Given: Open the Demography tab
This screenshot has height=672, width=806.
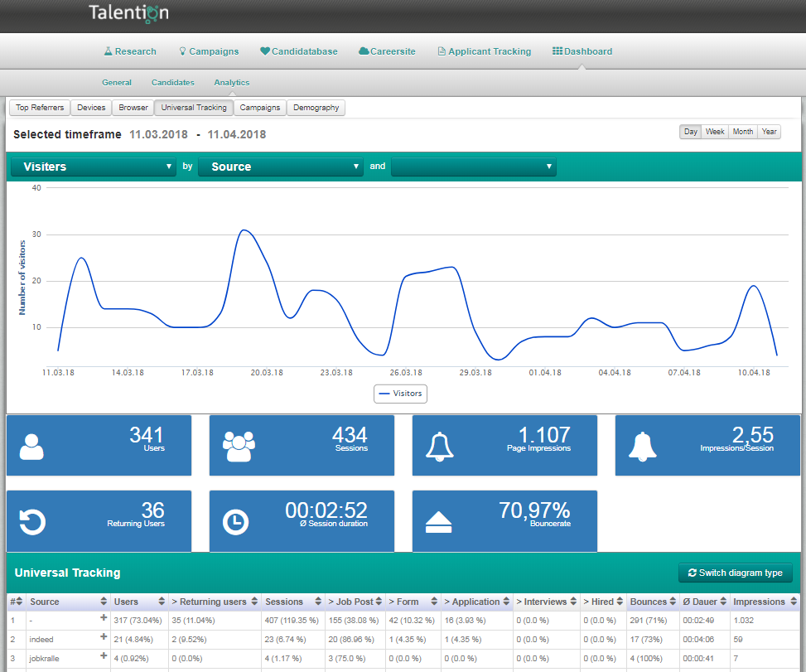Looking at the screenshot, I should pos(316,108).
